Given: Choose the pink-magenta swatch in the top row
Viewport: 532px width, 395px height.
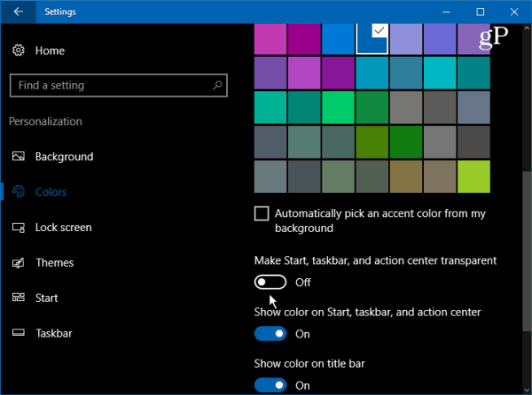Looking at the screenshot, I should pos(270,39).
